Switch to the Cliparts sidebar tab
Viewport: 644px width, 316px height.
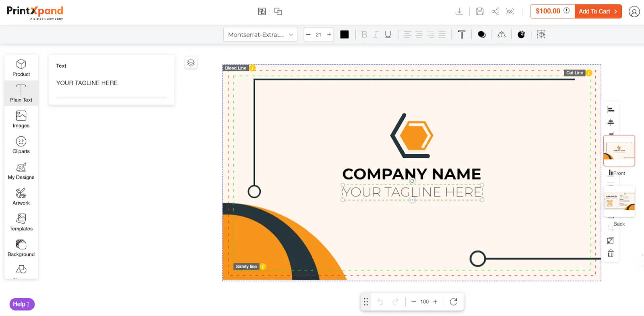click(21, 145)
